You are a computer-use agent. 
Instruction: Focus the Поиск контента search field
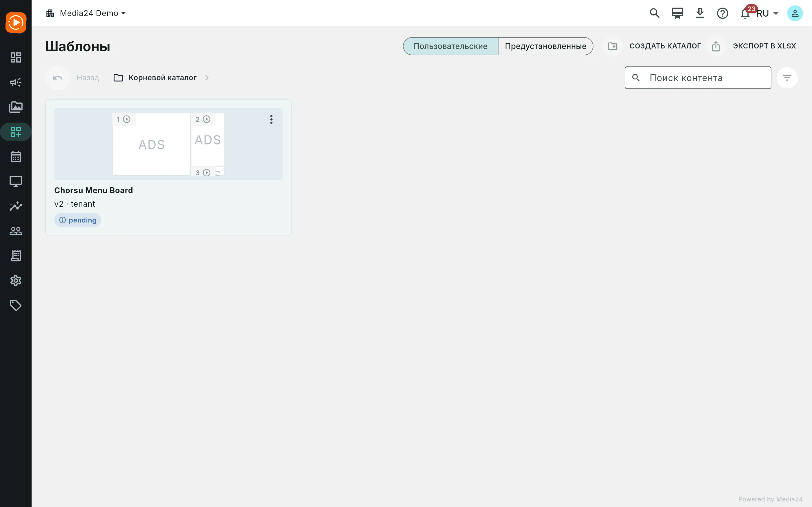tap(698, 78)
